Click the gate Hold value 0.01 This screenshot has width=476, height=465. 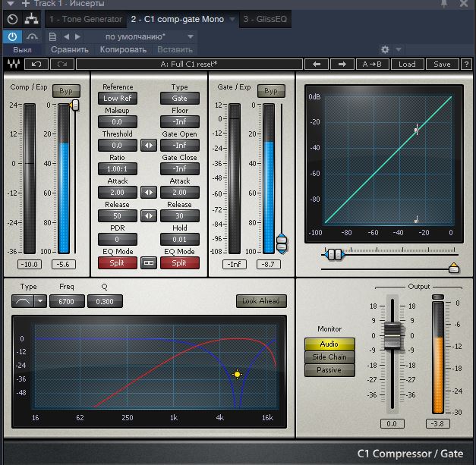179,239
